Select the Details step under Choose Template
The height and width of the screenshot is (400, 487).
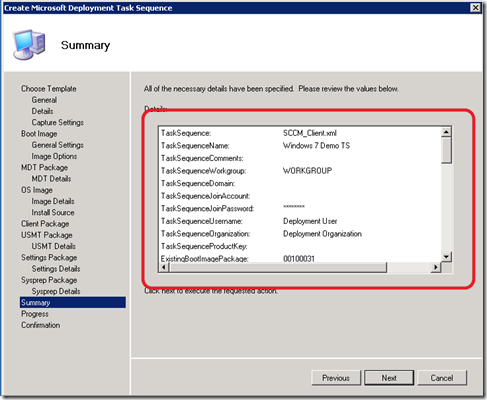coord(42,111)
